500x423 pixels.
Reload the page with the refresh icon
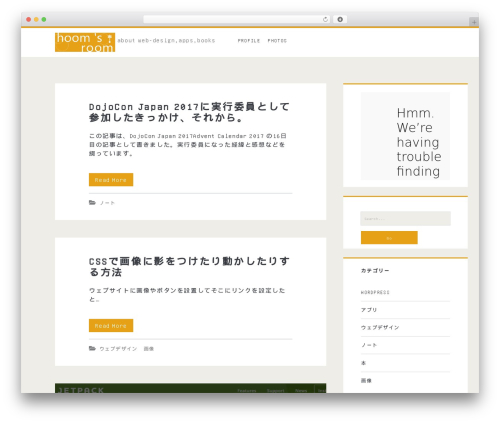[325, 19]
